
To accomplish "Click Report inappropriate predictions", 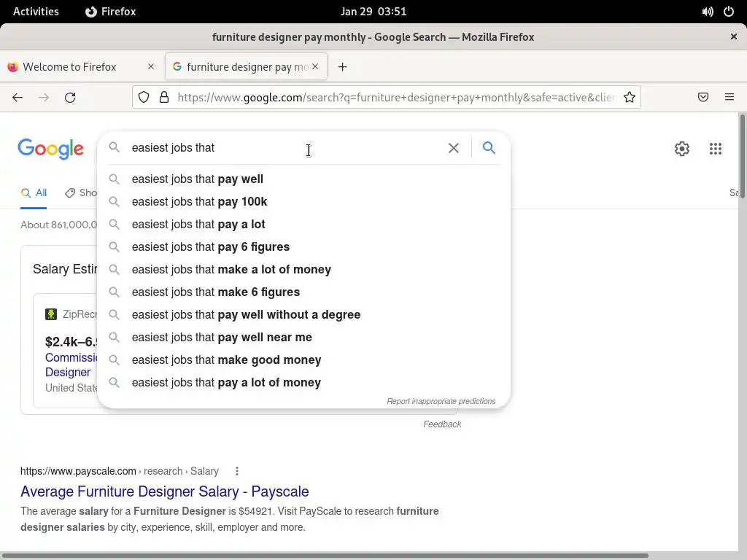I will (441, 401).
